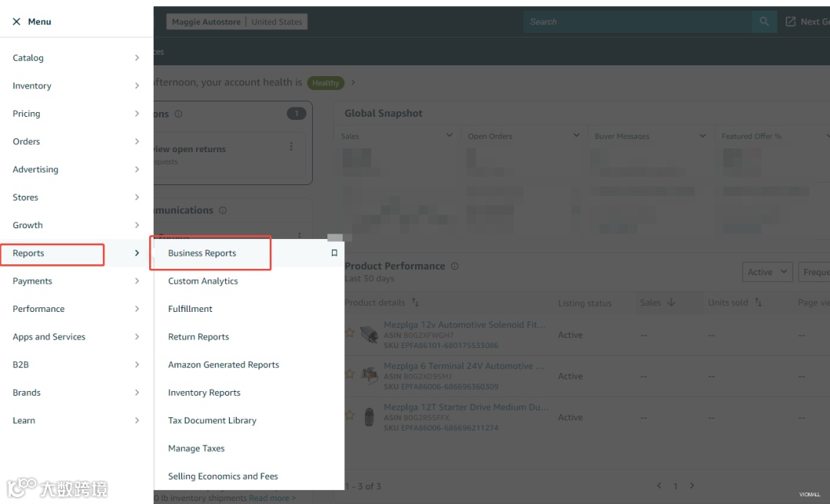Star the Mezplga 6 Terminal 24V product
Screen dimensions: 830x504
coord(350,373)
